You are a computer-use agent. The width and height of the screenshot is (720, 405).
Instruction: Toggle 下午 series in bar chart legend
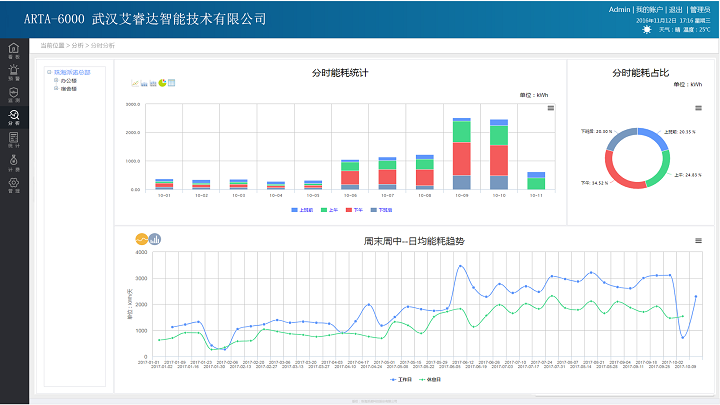[351, 209]
